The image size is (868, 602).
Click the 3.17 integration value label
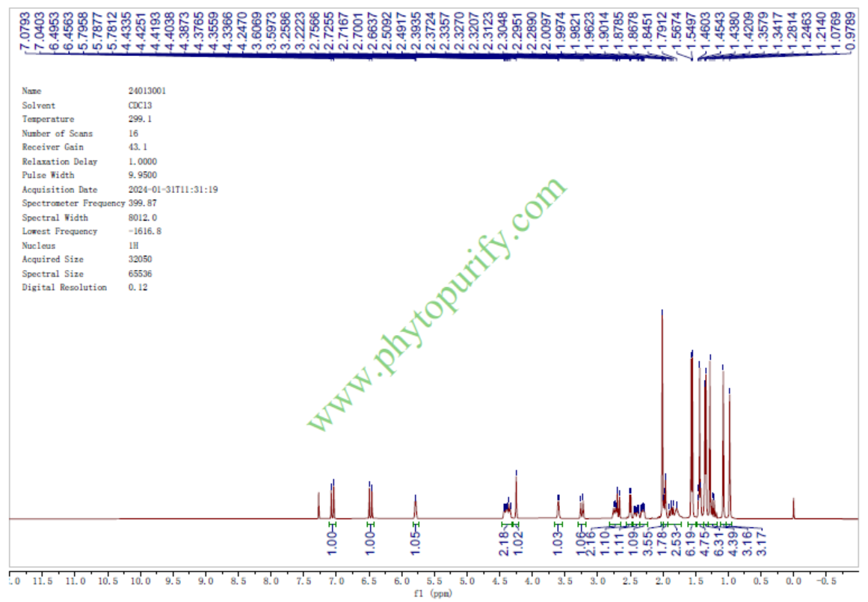click(x=762, y=544)
